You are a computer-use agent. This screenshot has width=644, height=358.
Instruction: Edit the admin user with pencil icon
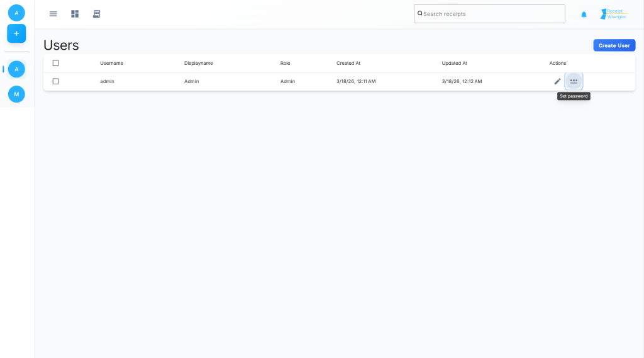[x=557, y=81]
